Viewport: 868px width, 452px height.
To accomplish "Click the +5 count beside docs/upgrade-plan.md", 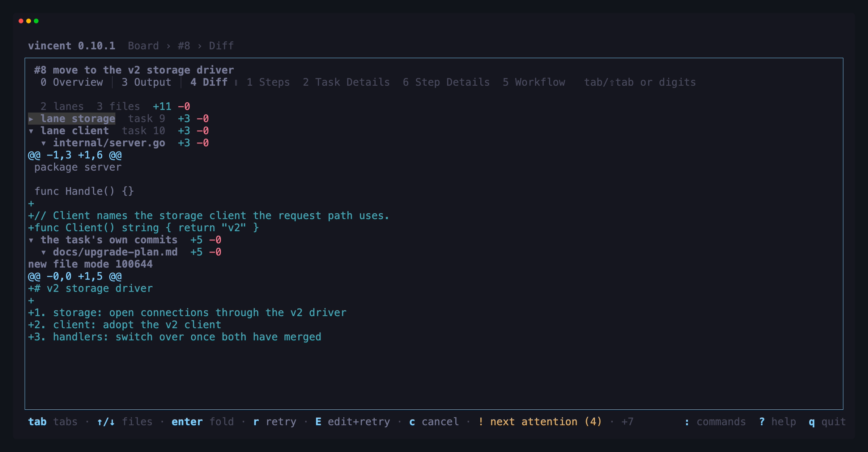I will pos(196,252).
